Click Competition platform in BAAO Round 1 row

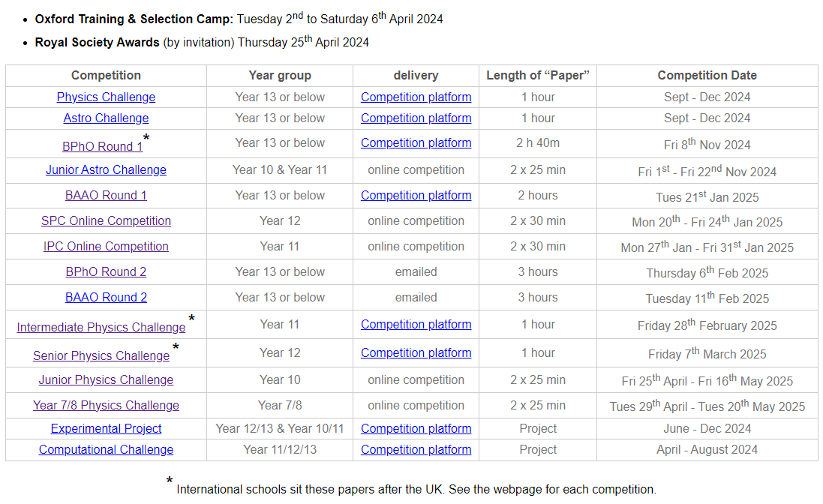(416, 195)
